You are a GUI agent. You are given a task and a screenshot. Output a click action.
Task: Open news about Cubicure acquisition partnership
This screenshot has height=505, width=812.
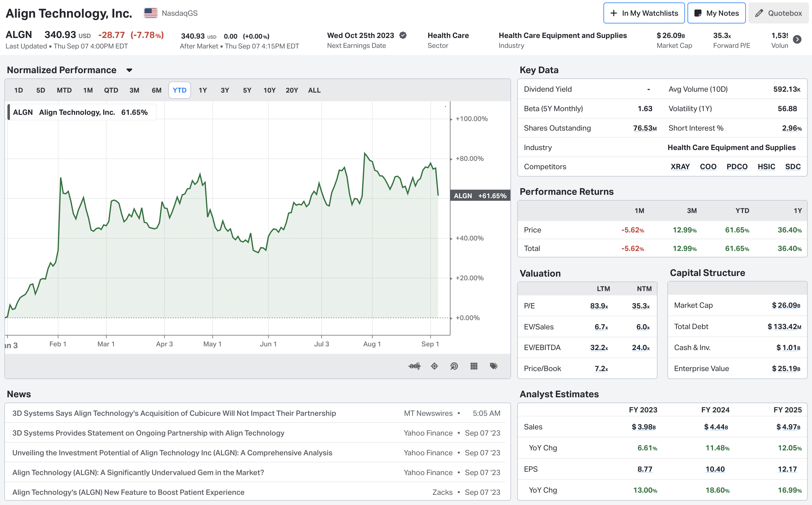(x=174, y=413)
